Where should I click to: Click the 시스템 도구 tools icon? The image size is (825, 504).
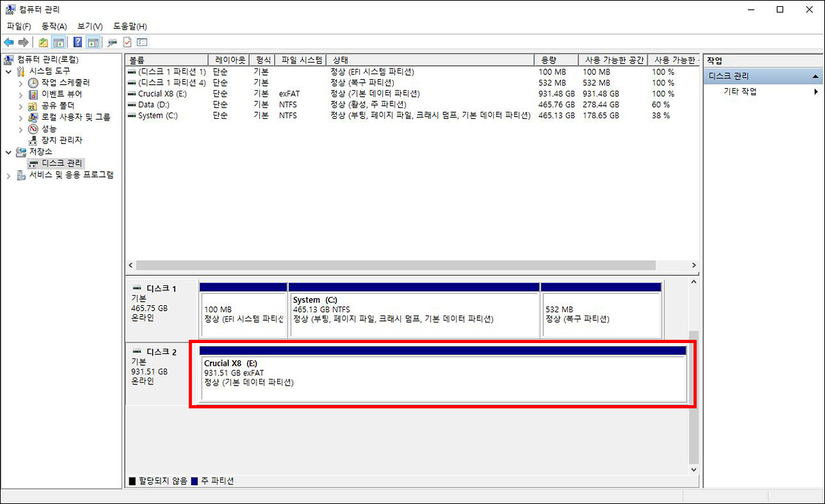point(21,71)
